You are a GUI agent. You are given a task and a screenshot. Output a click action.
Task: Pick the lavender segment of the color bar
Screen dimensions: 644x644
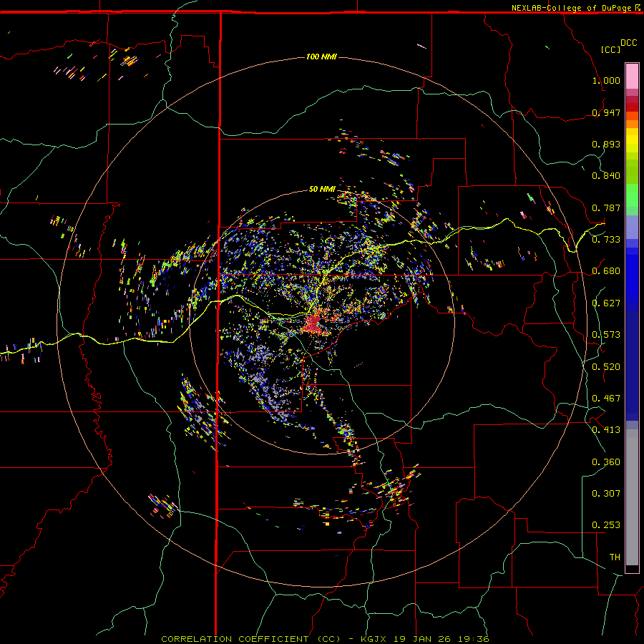pyautogui.click(x=632, y=228)
